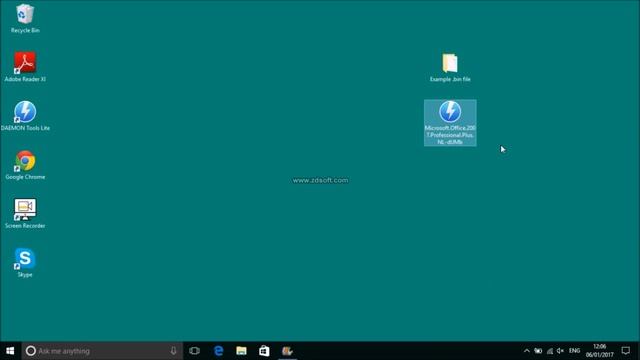640x360 pixels.
Task: Click the Ask me anything search box
Action: 102,351
